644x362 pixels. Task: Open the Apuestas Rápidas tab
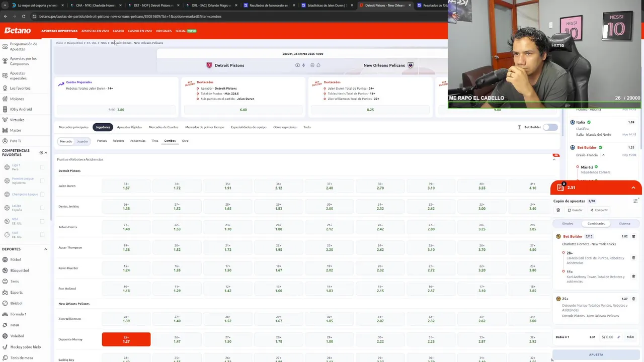(129, 127)
